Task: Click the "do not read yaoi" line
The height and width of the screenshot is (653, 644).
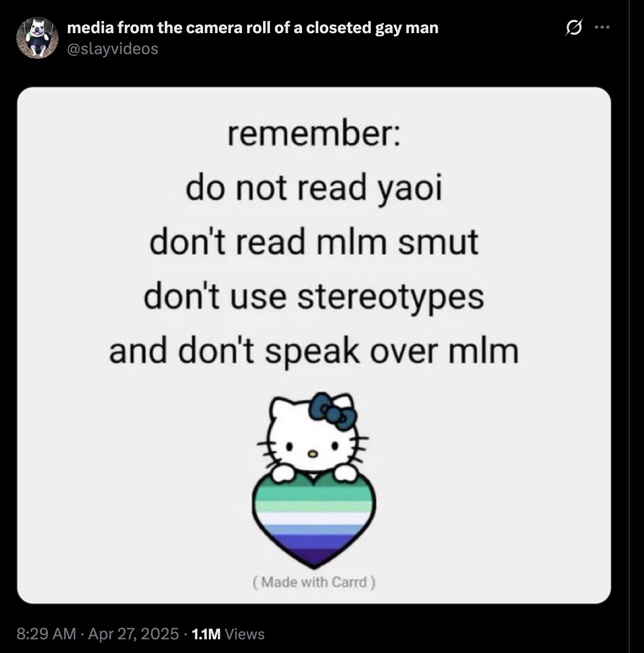Action: pyautogui.click(x=314, y=189)
